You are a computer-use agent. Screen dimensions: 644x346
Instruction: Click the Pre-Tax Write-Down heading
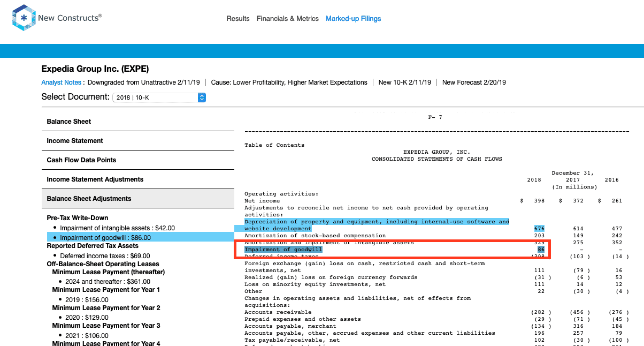coord(78,218)
